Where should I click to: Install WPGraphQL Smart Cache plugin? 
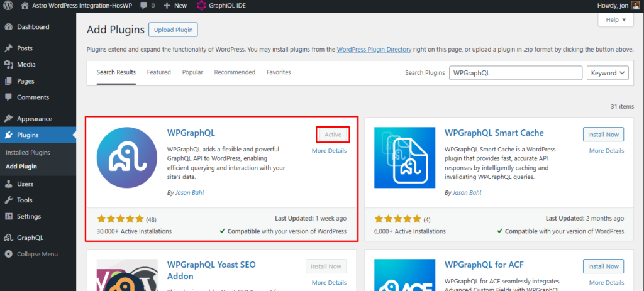pos(603,135)
